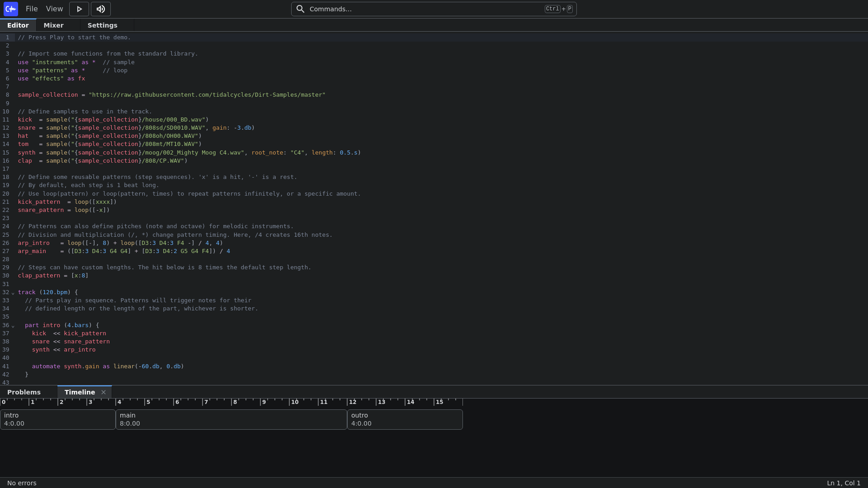Click timeline ruler marker 4
Screen dimensions: 868x488
[119, 402]
